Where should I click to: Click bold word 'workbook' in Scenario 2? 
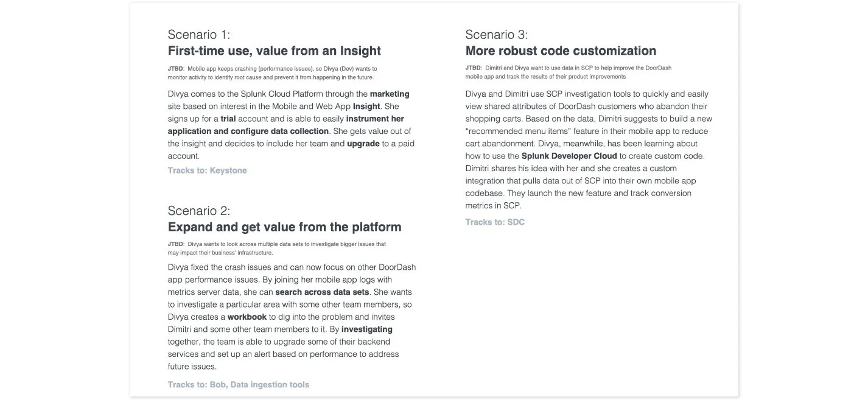pyautogui.click(x=247, y=317)
